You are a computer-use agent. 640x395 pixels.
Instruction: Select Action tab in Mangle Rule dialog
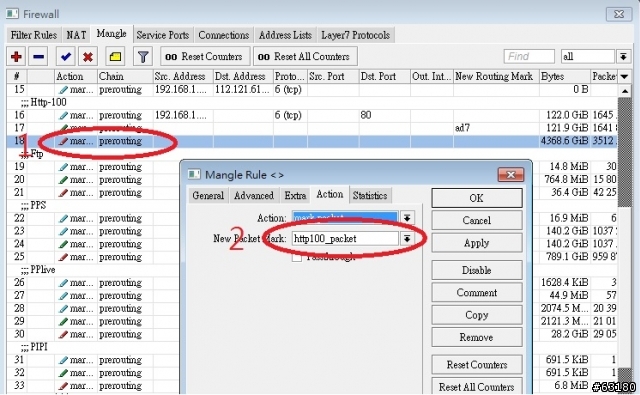(330, 194)
